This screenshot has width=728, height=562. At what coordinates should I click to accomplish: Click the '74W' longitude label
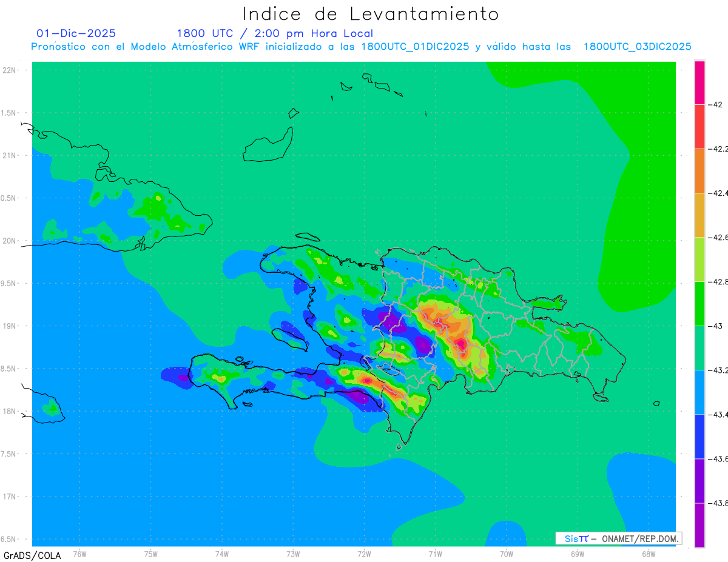pos(222,554)
